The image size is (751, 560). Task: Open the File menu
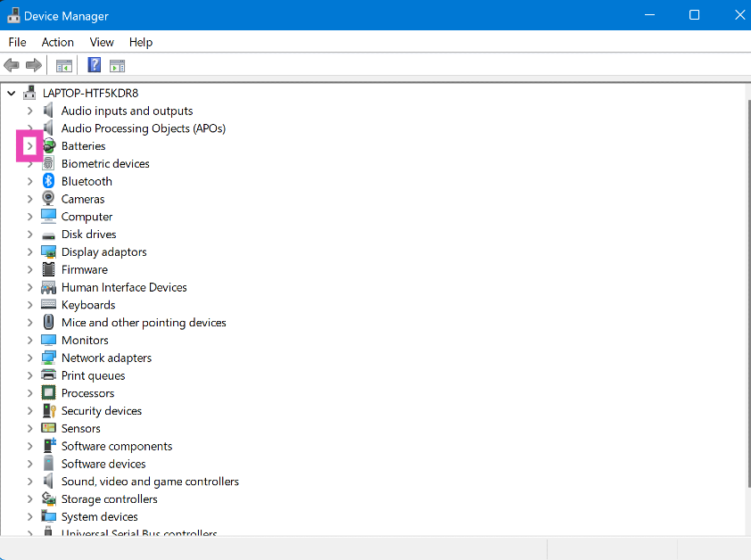coord(18,42)
